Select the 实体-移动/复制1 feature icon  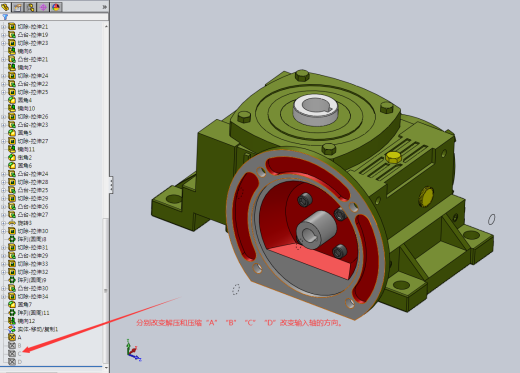pyautogui.click(x=12, y=329)
